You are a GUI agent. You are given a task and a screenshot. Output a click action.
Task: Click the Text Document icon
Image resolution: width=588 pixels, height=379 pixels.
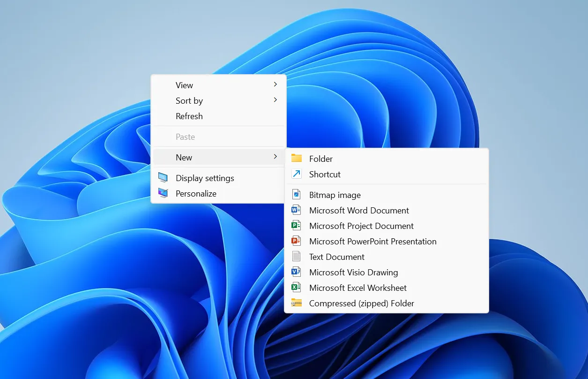(x=297, y=257)
